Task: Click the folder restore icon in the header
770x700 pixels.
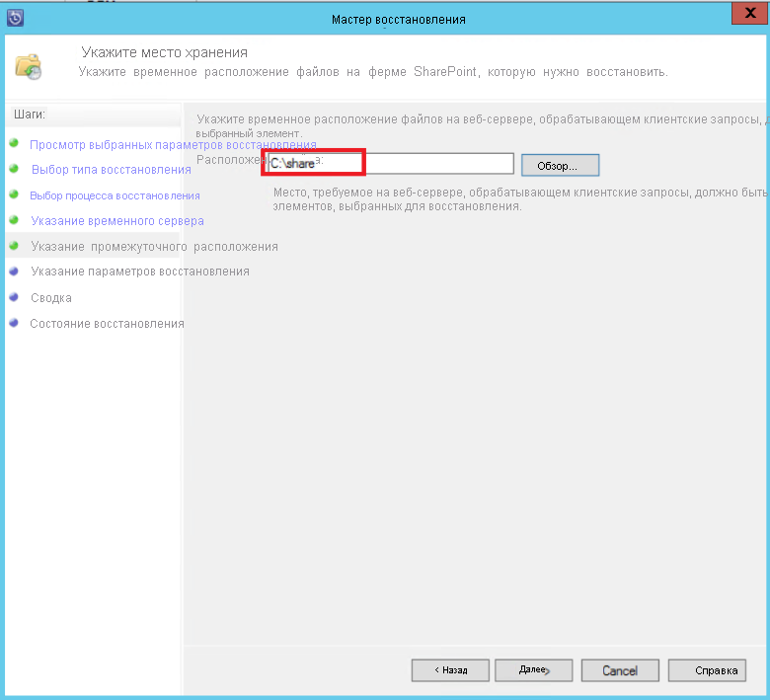Action: (29, 66)
